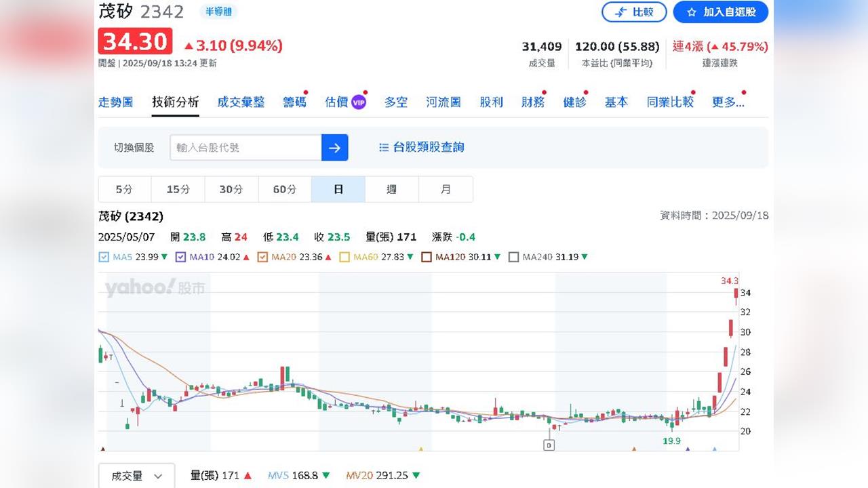Open the 台股類股查詢 link
The width and height of the screenshot is (868, 488).
pos(429,147)
